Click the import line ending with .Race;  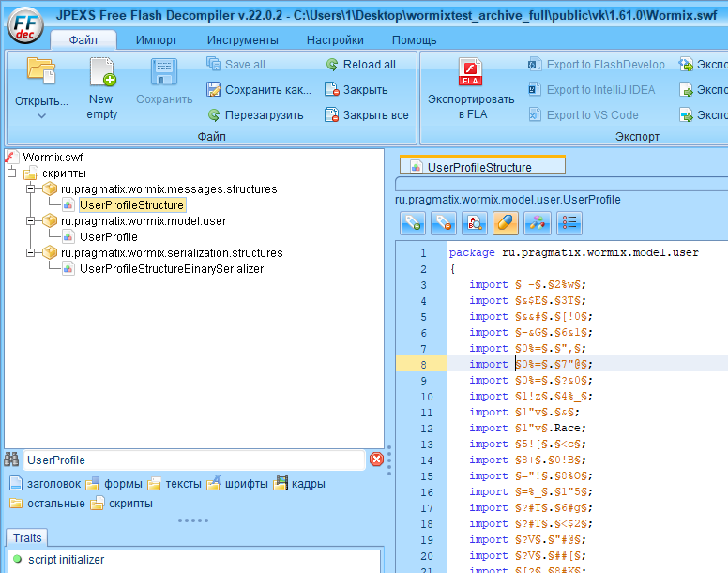point(527,428)
